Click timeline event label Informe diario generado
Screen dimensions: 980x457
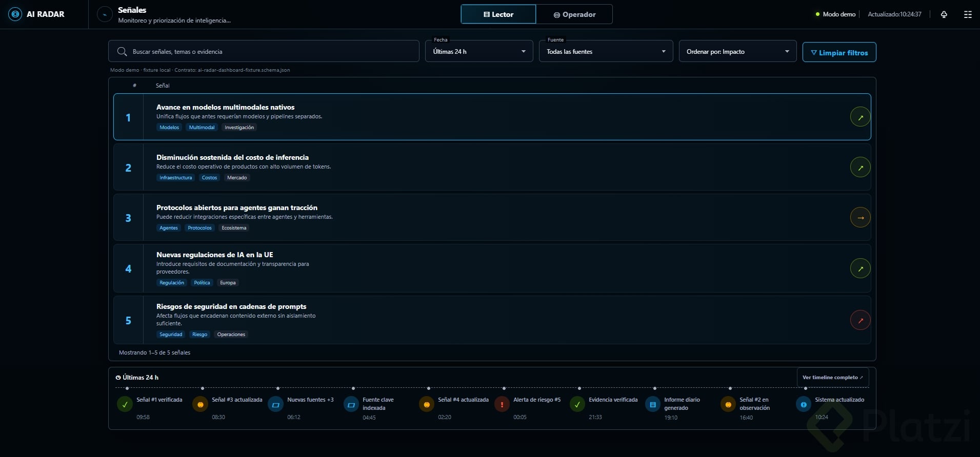tap(682, 404)
